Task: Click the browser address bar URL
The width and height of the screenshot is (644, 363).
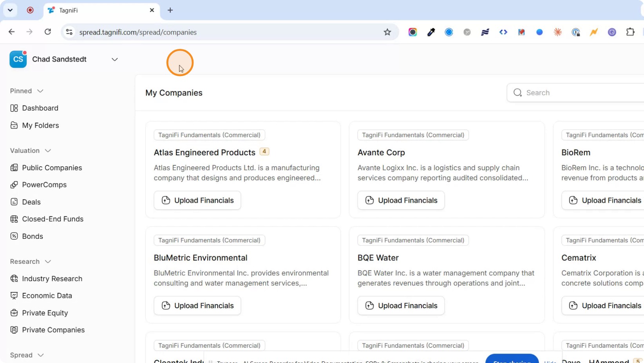Action: 138,32
